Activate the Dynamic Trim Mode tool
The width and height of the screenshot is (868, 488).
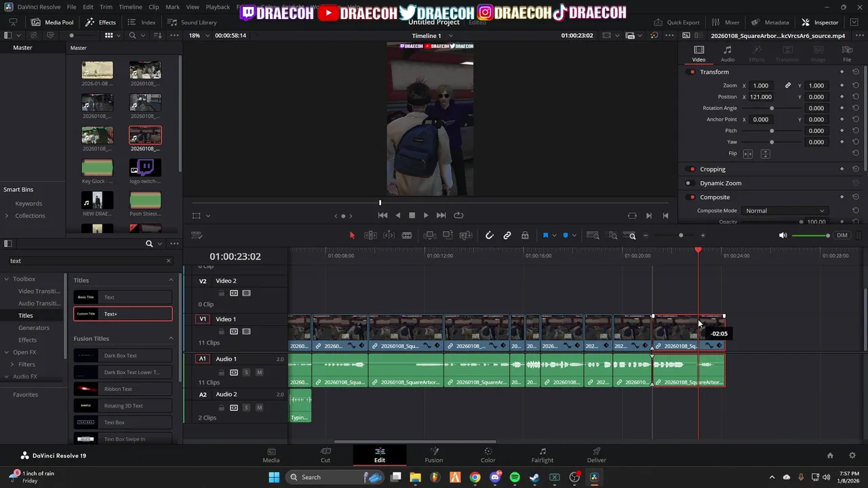click(389, 235)
